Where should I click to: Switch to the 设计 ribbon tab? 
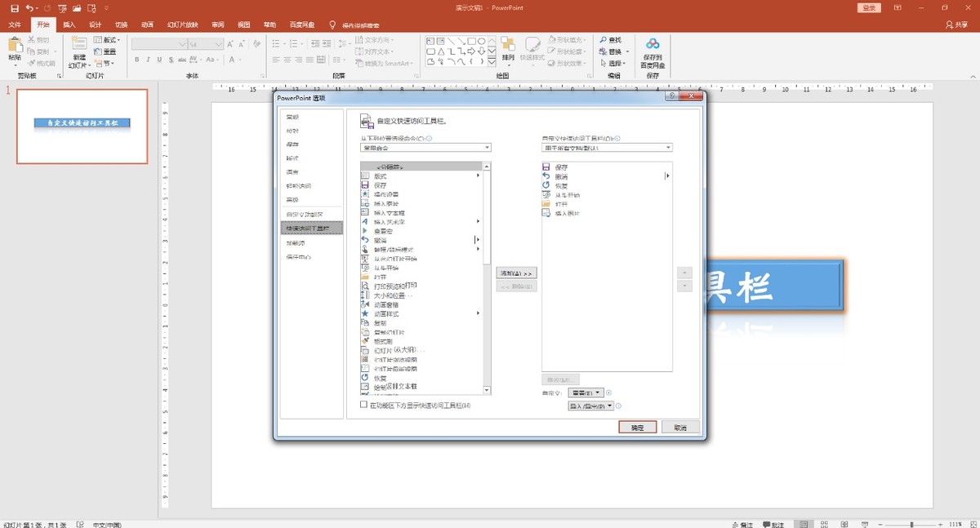pyautogui.click(x=96, y=25)
